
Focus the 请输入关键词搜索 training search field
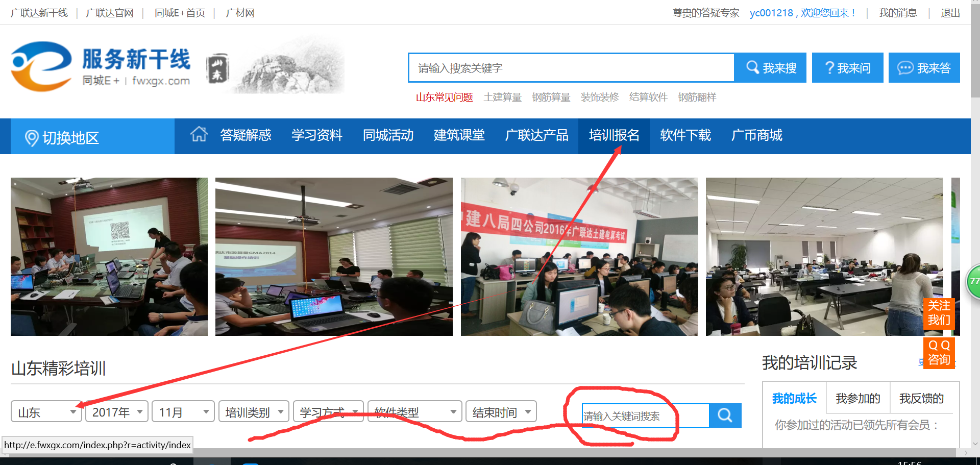click(x=646, y=415)
